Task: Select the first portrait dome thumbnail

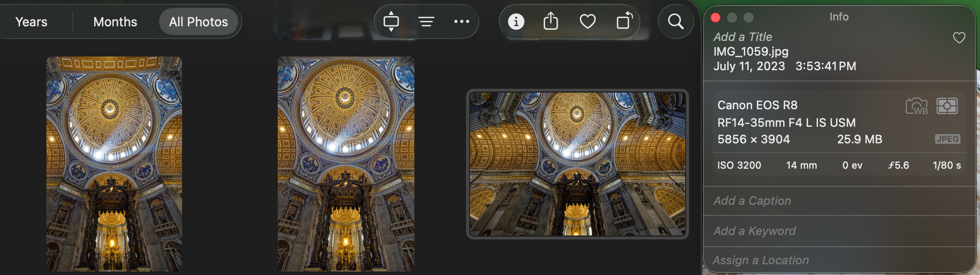Action: 114,164
